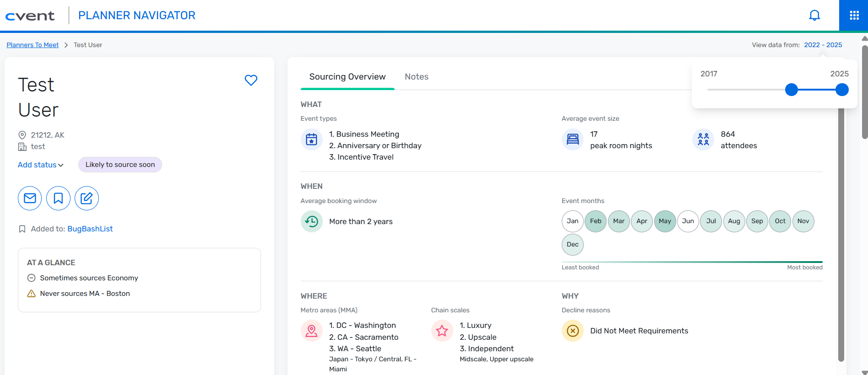Image resolution: width=868 pixels, height=375 pixels.
Task: Click the edit pencil button
Action: 87,198
